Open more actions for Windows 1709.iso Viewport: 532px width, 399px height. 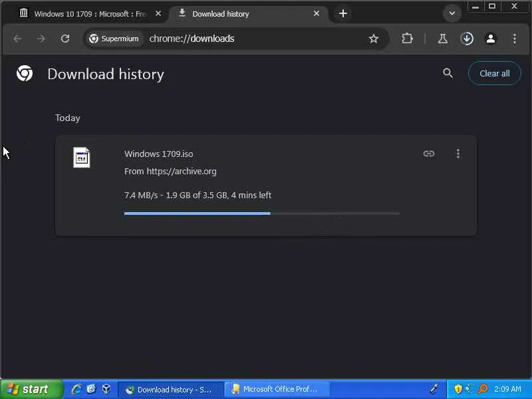coord(458,154)
